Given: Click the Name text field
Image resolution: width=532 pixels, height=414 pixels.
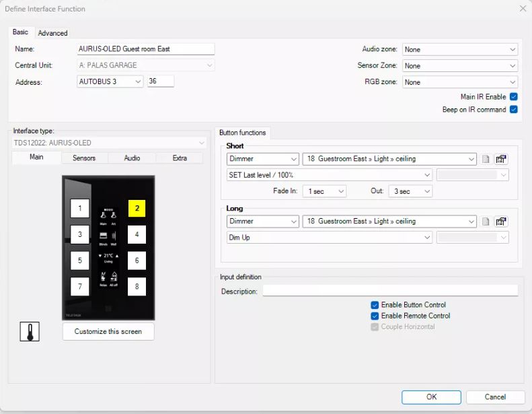Looking at the screenshot, I should (146, 49).
